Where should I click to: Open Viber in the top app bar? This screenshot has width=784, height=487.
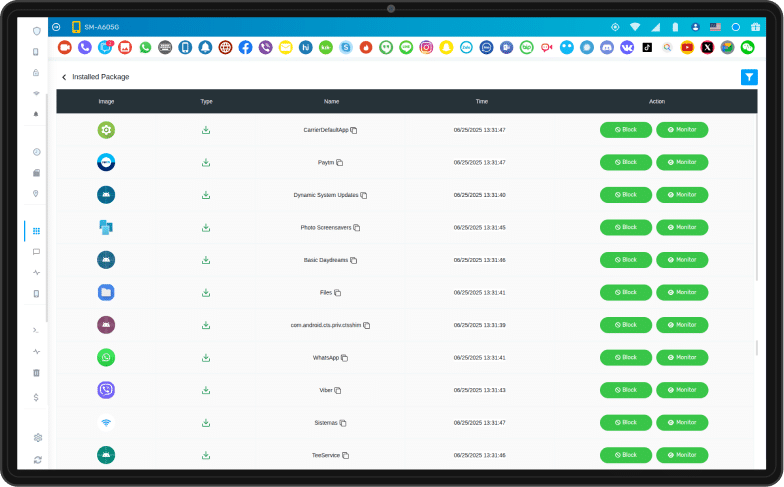point(266,48)
